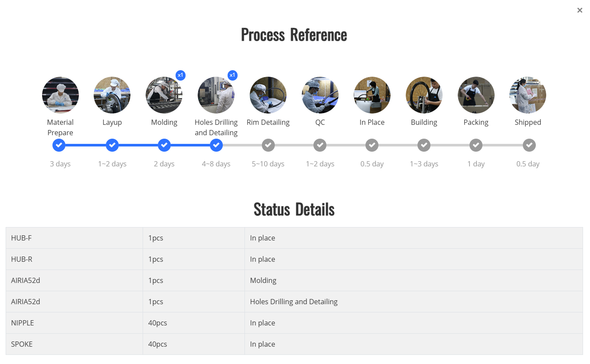The height and width of the screenshot is (364, 590).
Task: Click the gray checkmark under QC
Action: point(320,145)
